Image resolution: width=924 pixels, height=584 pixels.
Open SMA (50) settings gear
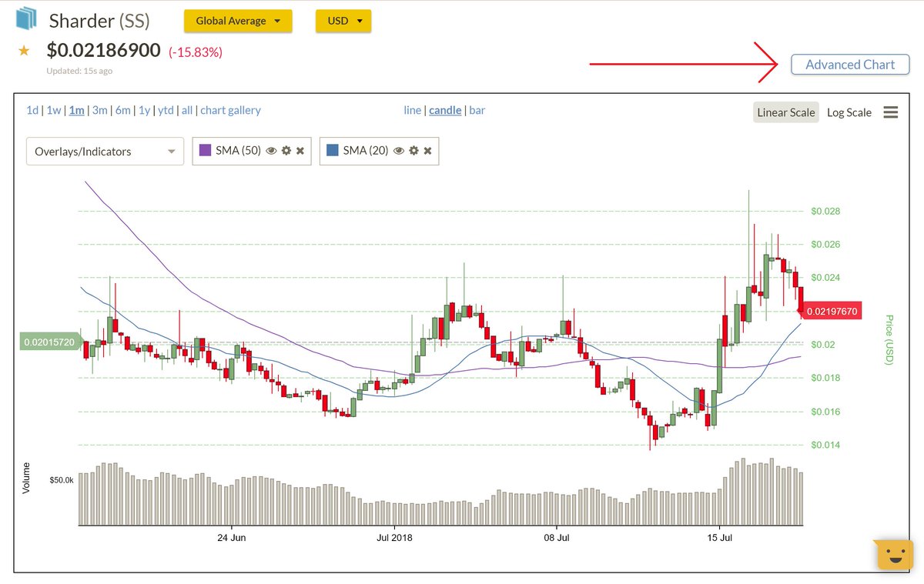click(286, 151)
